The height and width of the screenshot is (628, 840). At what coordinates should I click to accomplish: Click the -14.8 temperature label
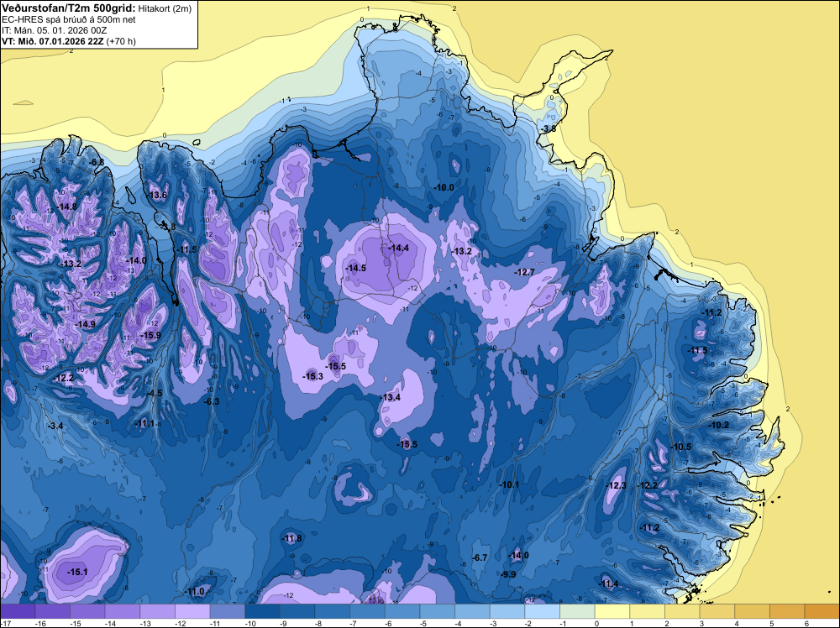click(x=67, y=207)
